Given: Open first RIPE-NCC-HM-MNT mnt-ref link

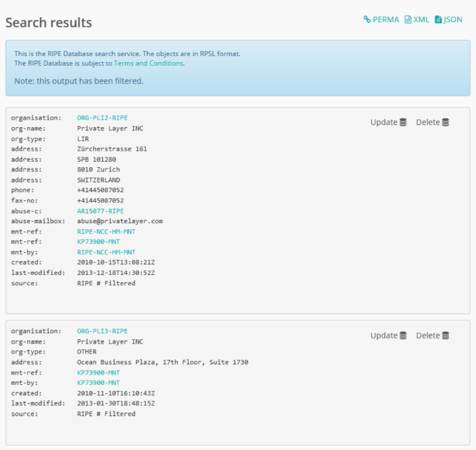Looking at the screenshot, I should coord(106,232).
